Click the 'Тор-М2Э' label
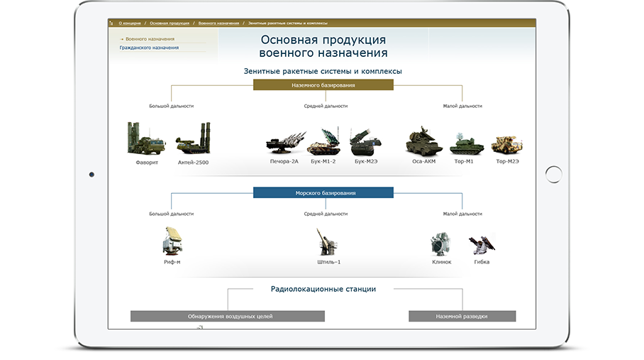This screenshot has height=360, width=644. (507, 161)
